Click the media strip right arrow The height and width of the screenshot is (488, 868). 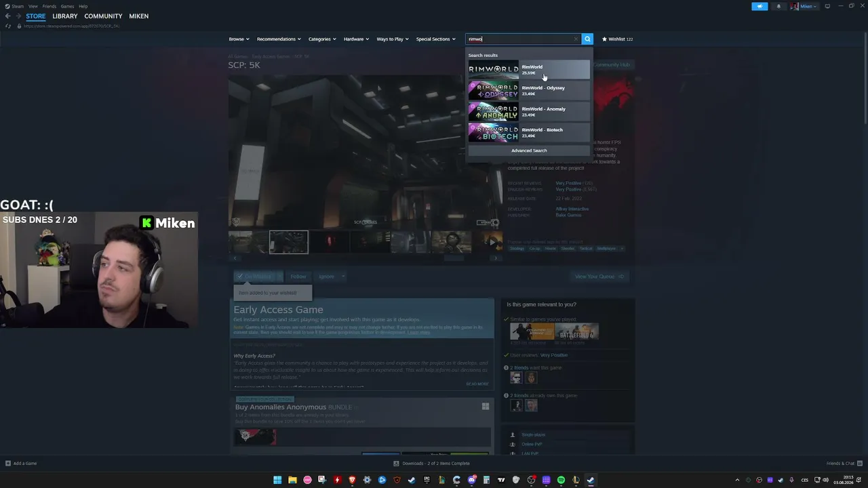(496, 258)
